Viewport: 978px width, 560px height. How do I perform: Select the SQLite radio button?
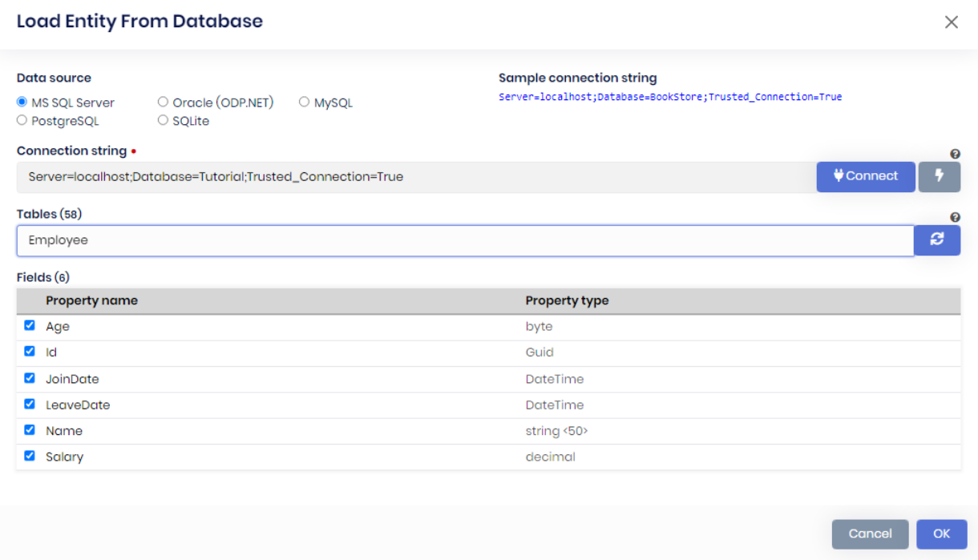coord(162,120)
